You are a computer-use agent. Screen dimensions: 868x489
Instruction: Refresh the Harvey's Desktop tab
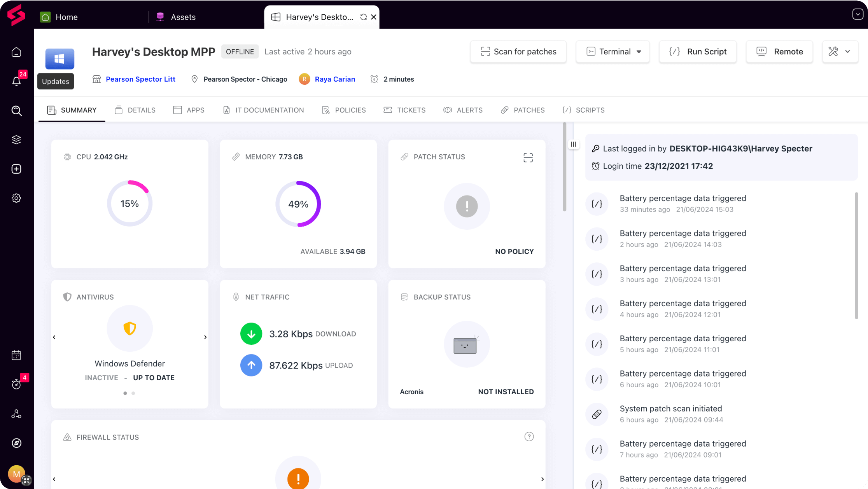[x=363, y=17]
